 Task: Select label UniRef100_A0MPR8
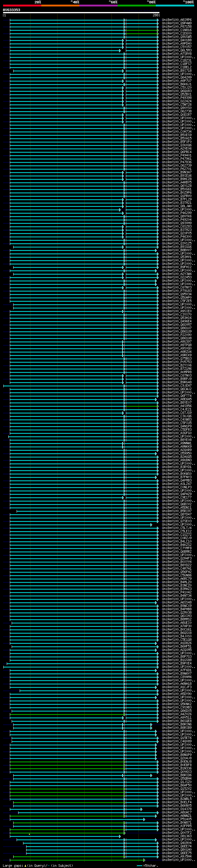tap(177, 372)
